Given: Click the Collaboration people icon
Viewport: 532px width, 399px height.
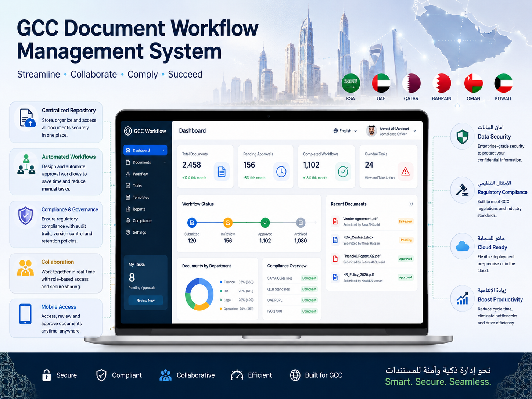Looking at the screenshot, I should click(x=25, y=268).
